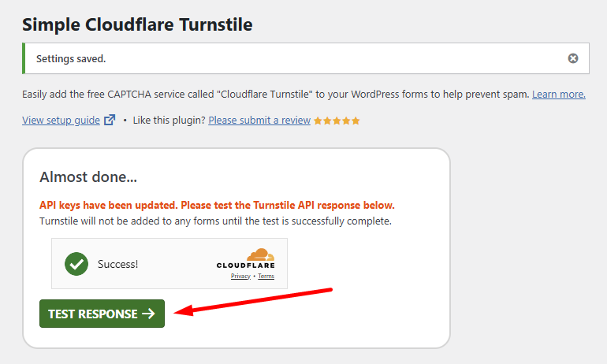Screen dimensions: 607x364
Task: Click the first yellow rating star
Action: pyautogui.click(x=318, y=121)
